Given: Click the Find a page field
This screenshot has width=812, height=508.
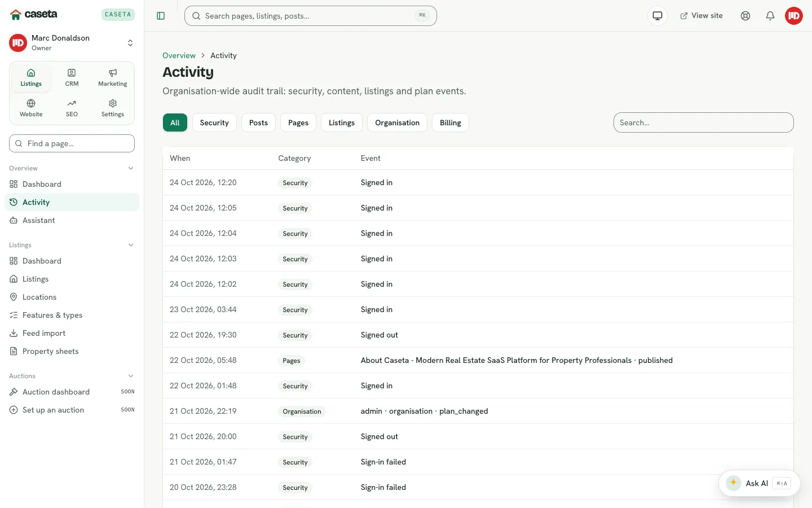Looking at the screenshot, I should (72, 143).
